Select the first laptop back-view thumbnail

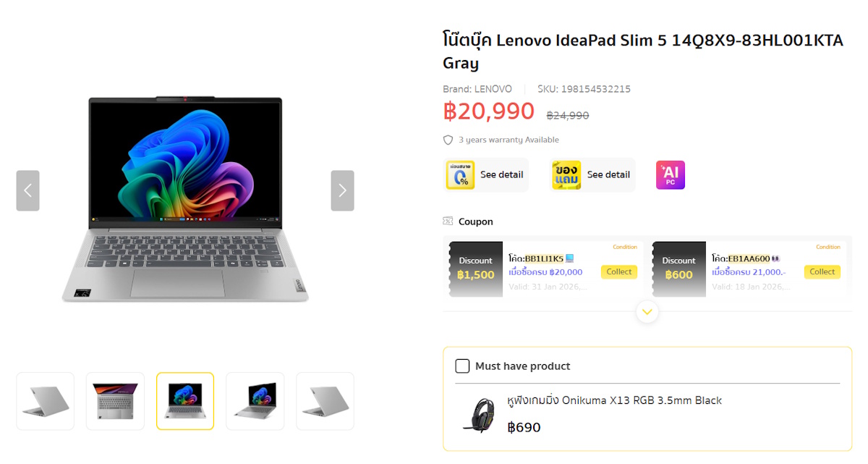[x=46, y=401]
